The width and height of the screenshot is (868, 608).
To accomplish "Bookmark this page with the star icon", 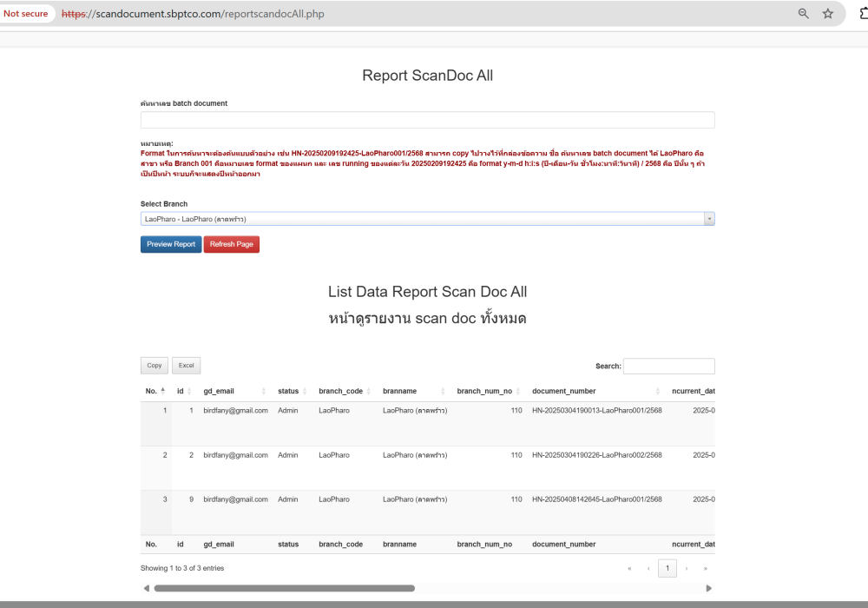I will (x=828, y=14).
